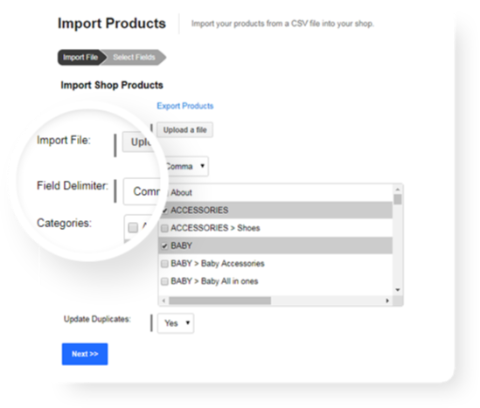Click the Import File step tab
This screenshot has height=408, width=480.
pos(82,57)
